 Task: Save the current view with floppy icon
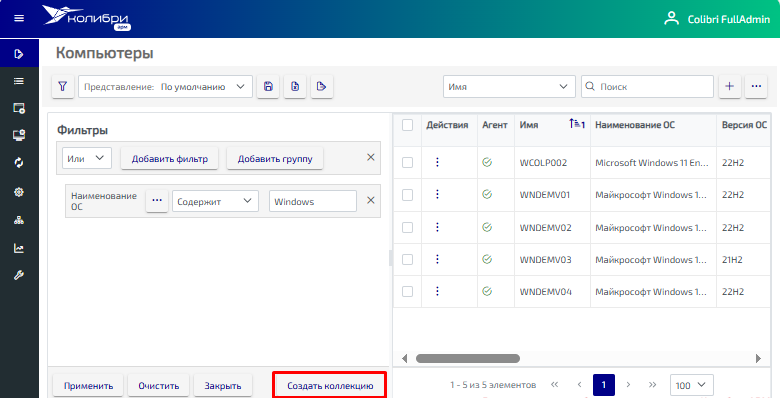click(x=268, y=87)
